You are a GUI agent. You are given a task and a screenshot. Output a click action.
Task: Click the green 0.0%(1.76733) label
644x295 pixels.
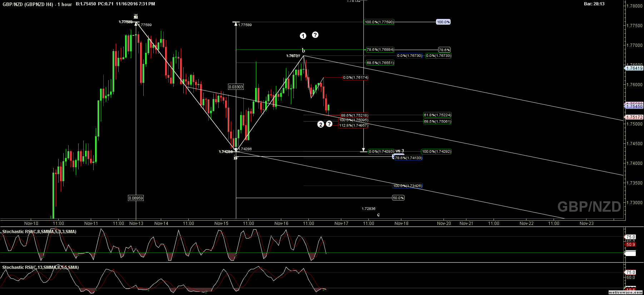pyautogui.click(x=439, y=56)
